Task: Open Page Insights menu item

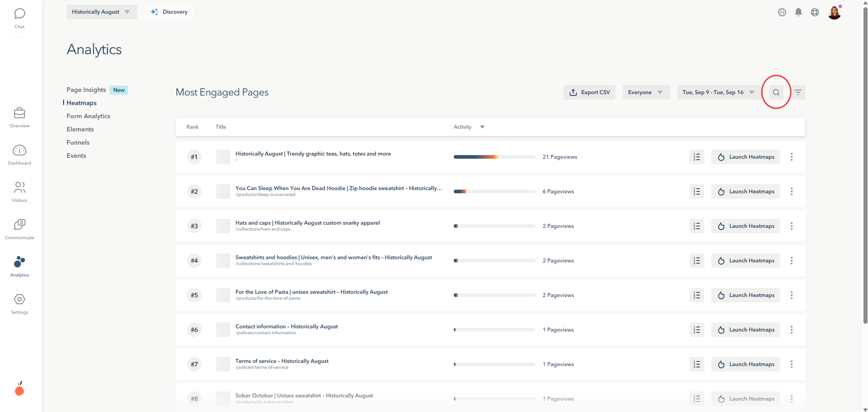Action: click(86, 90)
